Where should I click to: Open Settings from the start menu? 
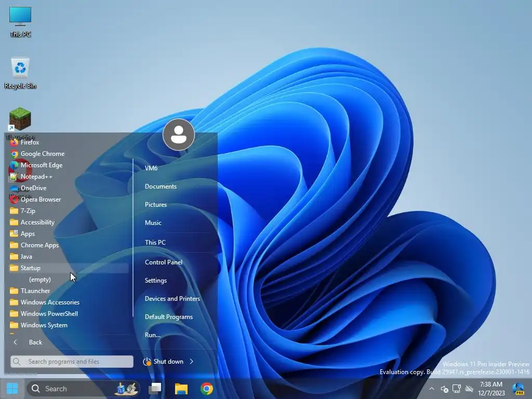[x=155, y=281]
